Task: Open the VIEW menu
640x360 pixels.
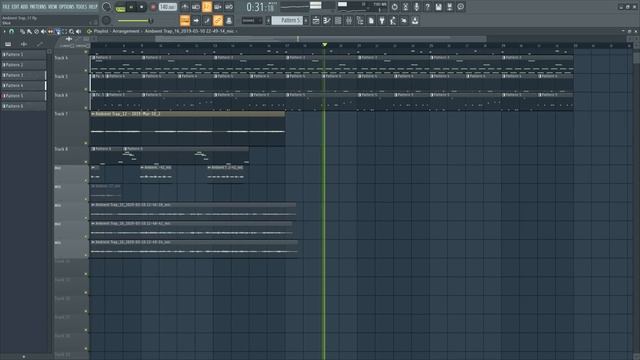Action: (53, 7)
